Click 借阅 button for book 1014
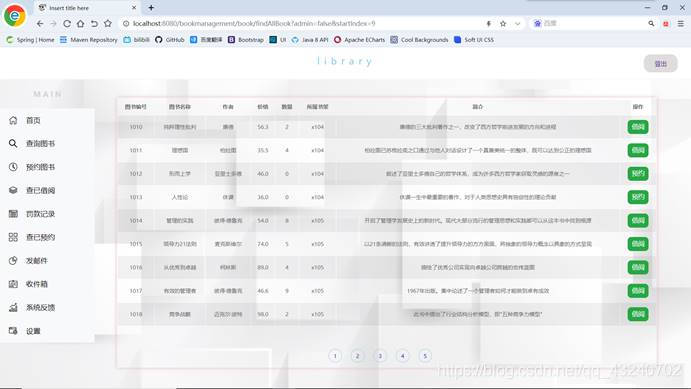Viewport: 691px width, 389px height. point(638,220)
